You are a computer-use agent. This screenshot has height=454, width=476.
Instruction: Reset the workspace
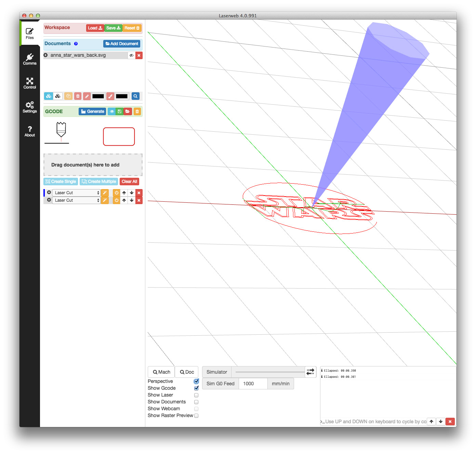coord(132,28)
